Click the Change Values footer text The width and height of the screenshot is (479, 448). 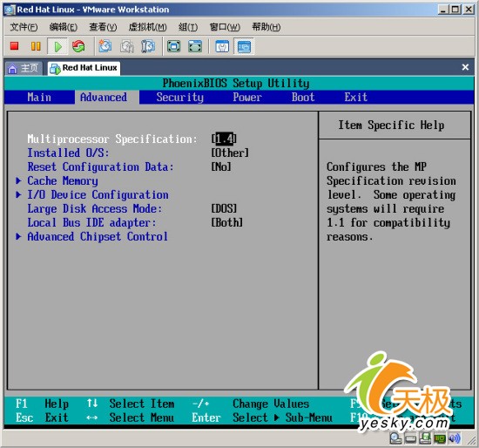coord(271,404)
